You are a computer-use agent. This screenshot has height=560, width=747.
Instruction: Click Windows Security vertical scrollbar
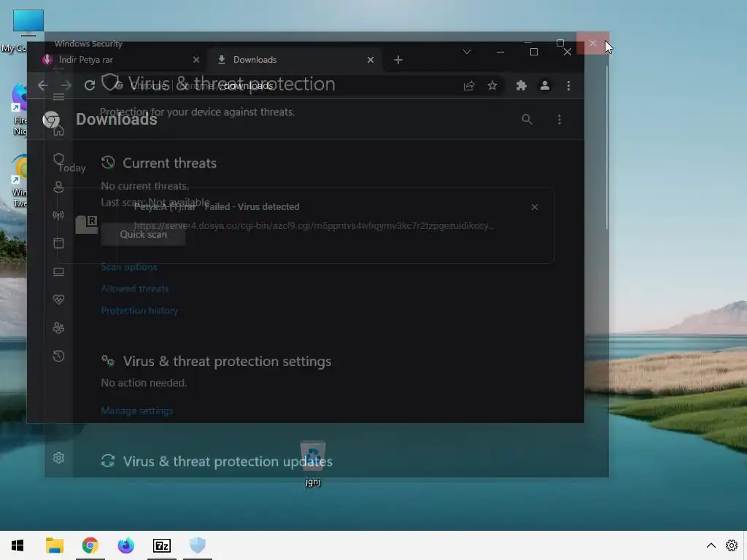pyautogui.click(x=606, y=148)
